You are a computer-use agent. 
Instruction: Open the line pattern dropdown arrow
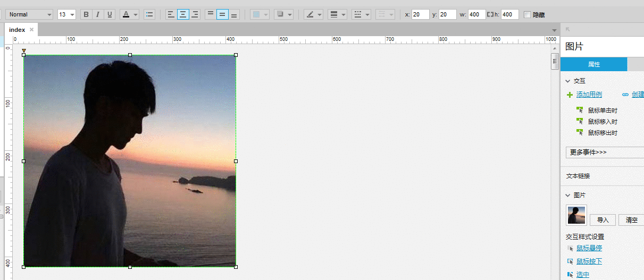point(367,14)
